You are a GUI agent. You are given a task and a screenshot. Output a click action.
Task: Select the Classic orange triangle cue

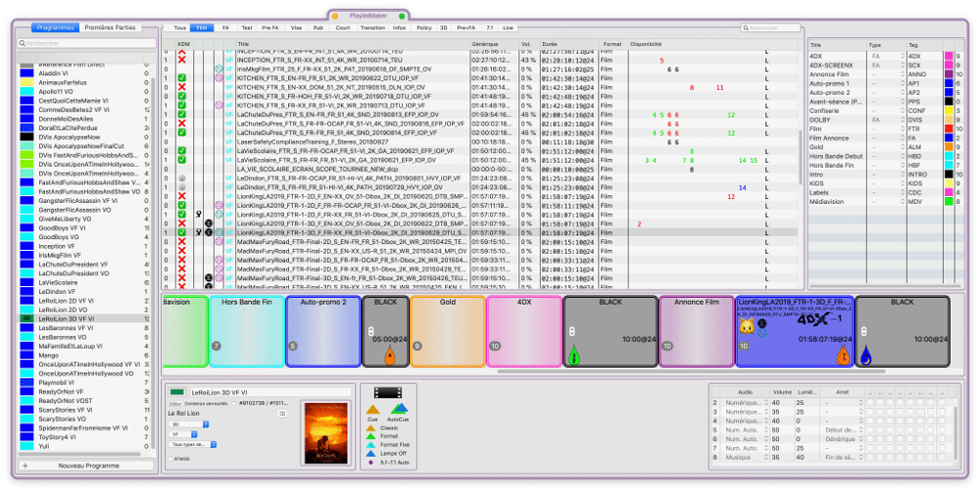[x=370, y=428]
